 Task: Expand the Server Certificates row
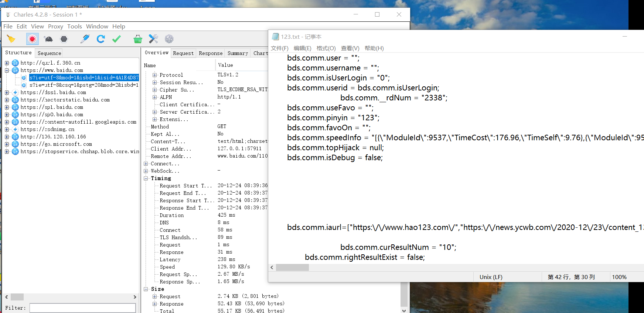[154, 112]
